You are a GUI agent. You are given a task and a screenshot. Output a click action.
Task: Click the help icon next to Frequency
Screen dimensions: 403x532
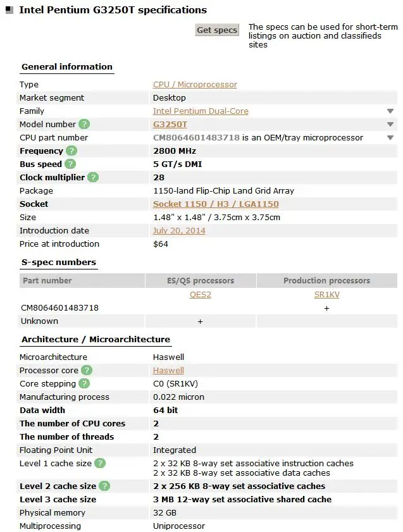tap(71, 151)
